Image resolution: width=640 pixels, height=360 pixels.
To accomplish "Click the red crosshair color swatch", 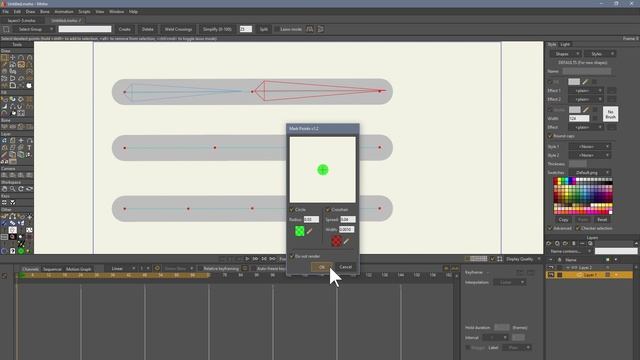I will click(x=336, y=241).
